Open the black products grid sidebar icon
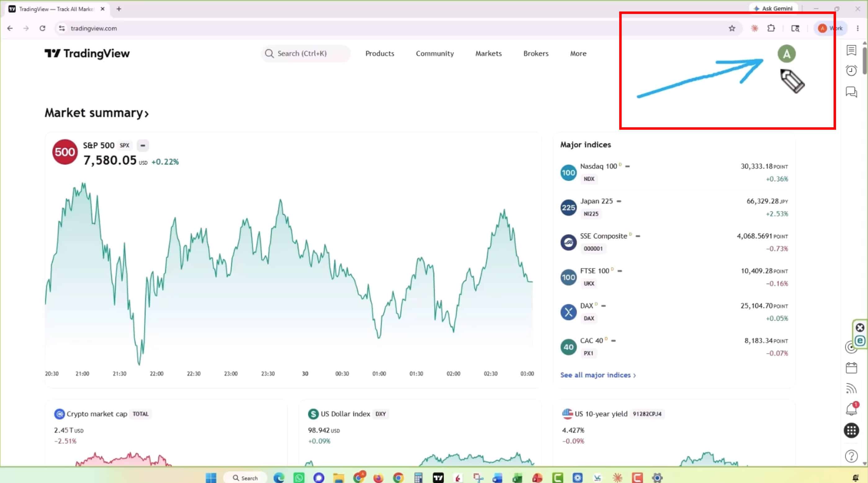 click(852, 431)
